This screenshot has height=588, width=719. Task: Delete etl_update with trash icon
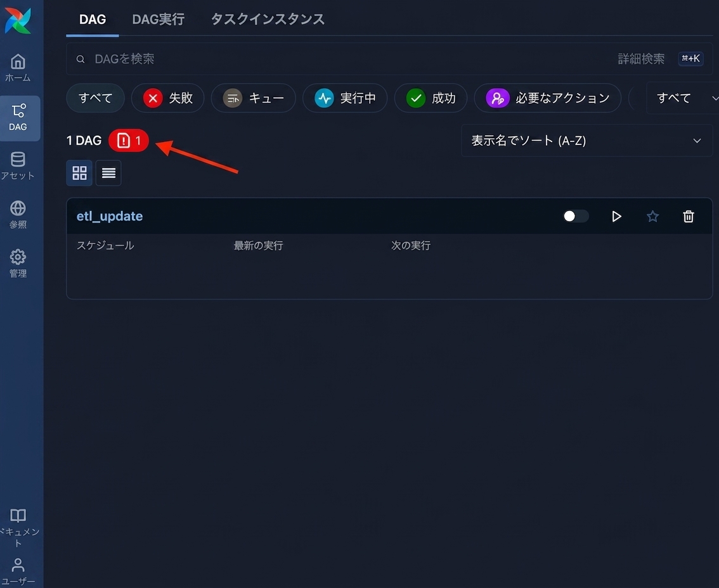pyautogui.click(x=689, y=216)
